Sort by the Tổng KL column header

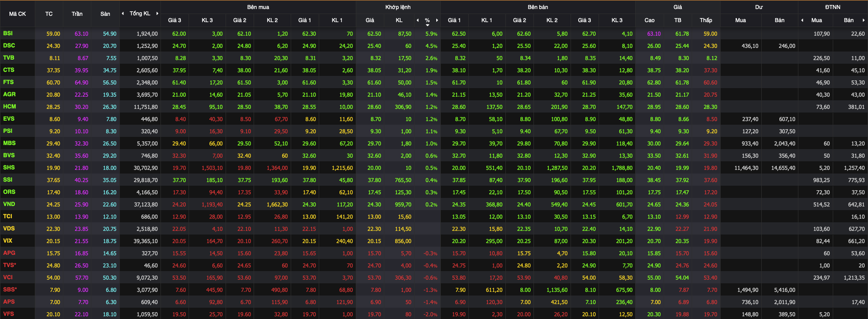(x=140, y=14)
